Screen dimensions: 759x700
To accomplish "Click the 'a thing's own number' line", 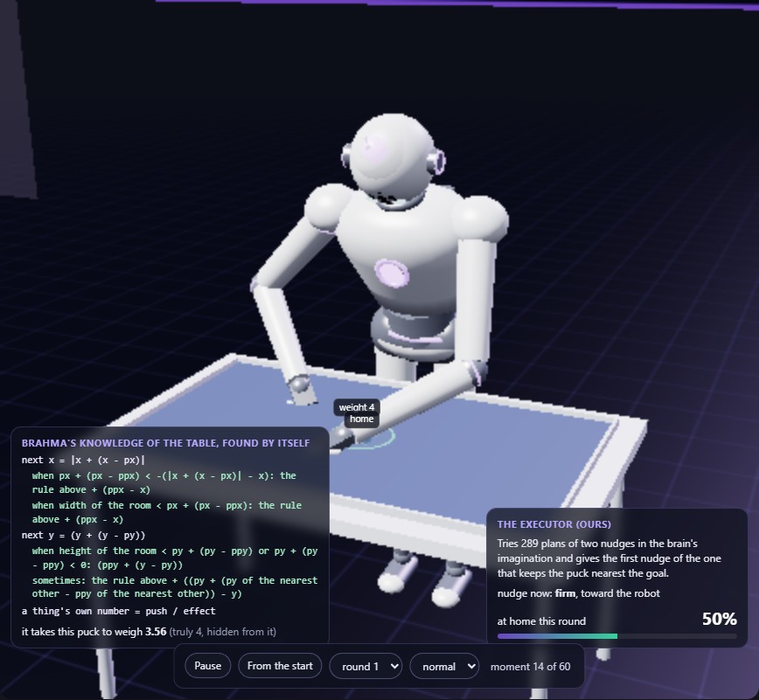I will 119,611.
